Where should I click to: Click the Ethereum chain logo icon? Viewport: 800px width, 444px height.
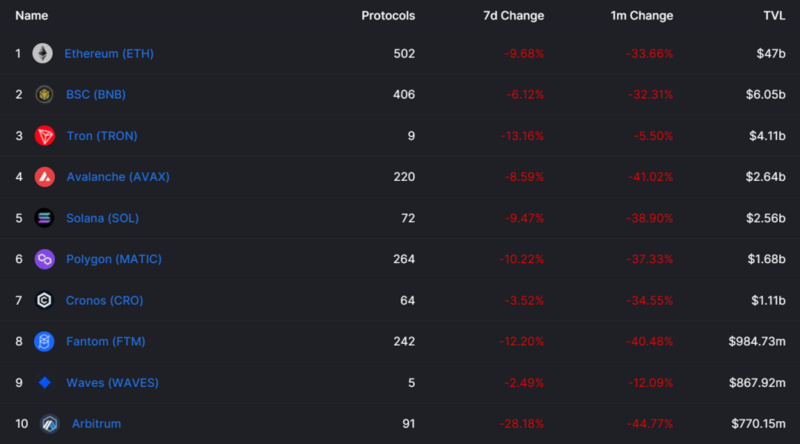(42, 54)
